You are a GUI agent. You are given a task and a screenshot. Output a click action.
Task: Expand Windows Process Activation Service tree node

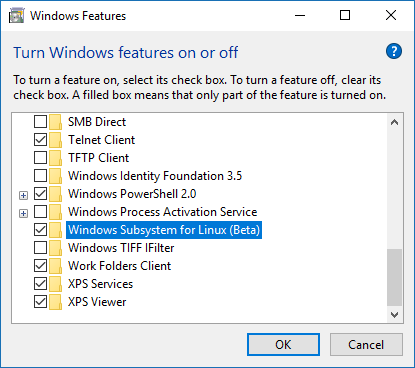click(23, 213)
